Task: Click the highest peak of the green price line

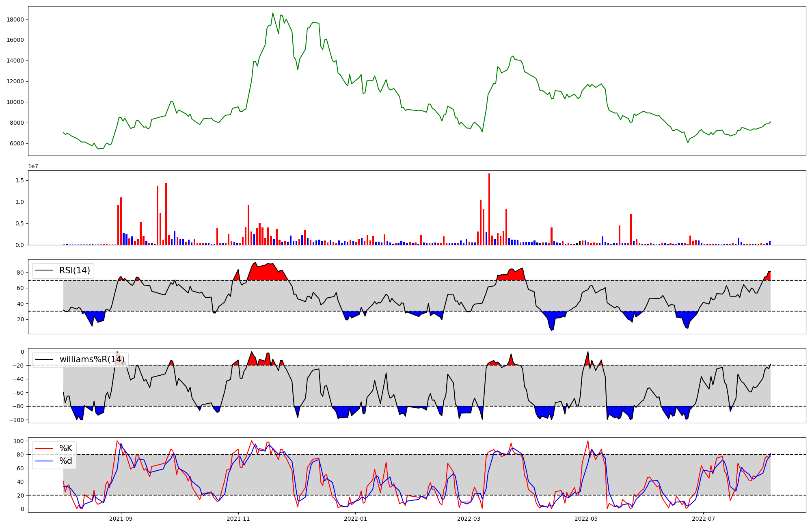Action: (273, 13)
